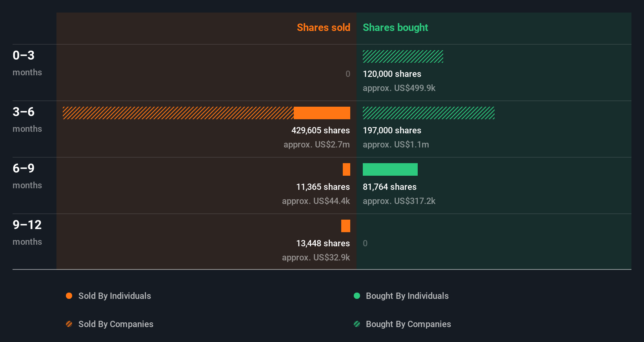The image size is (644, 342).
Task: Select the Sold By Individuals legend label
Action: pos(115,296)
